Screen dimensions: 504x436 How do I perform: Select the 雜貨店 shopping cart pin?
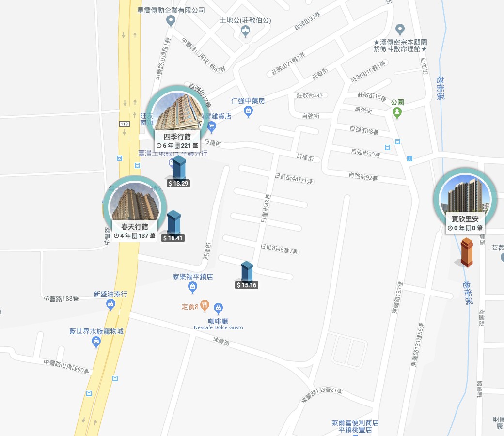coord(211,127)
